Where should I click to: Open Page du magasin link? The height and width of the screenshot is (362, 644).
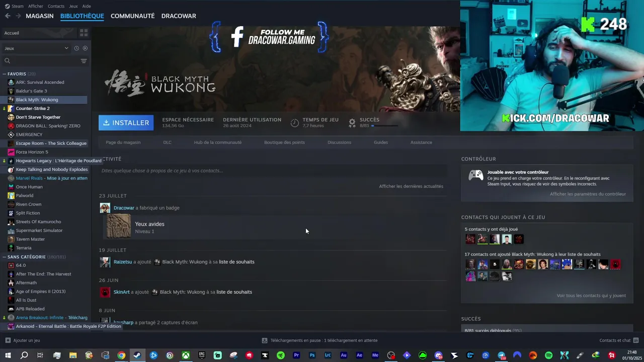coord(123,142)
